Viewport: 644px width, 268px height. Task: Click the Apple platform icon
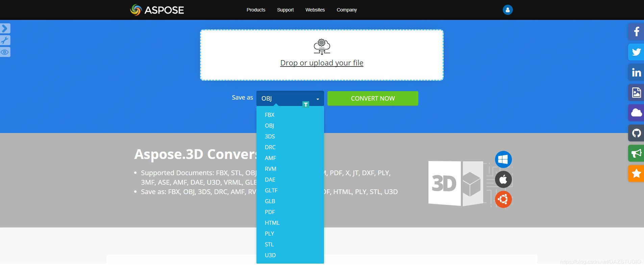503,179
